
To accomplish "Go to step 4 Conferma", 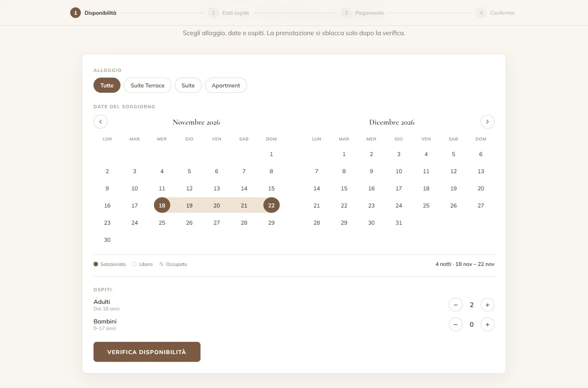I will (x=495, y=13).
